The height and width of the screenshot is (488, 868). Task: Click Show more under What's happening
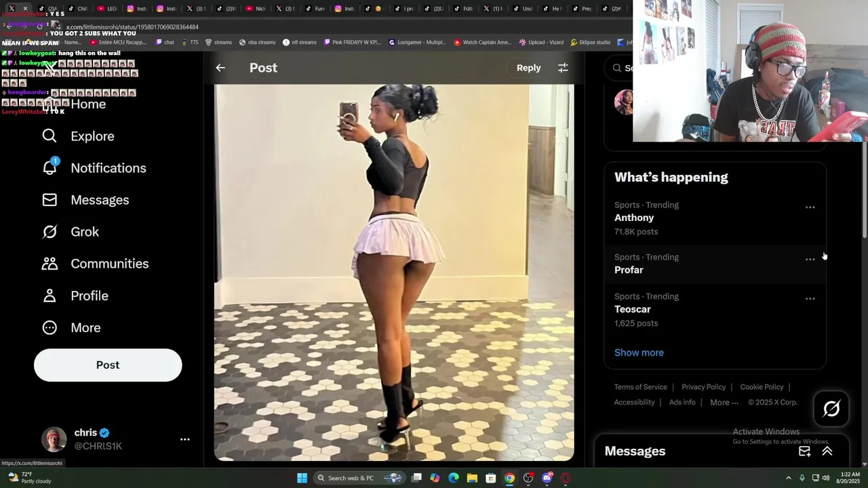(x=639, y=352)
